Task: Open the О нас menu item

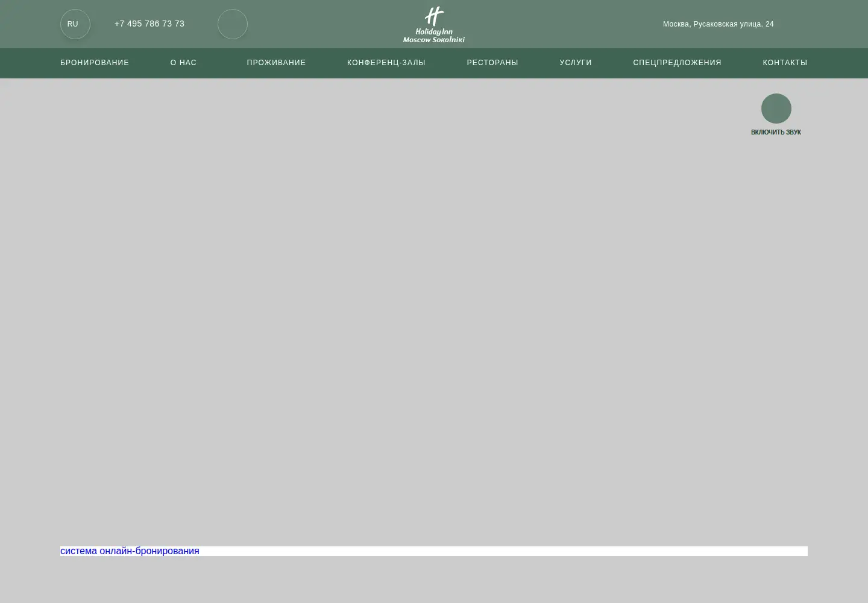Action: [x=183, y=63]
